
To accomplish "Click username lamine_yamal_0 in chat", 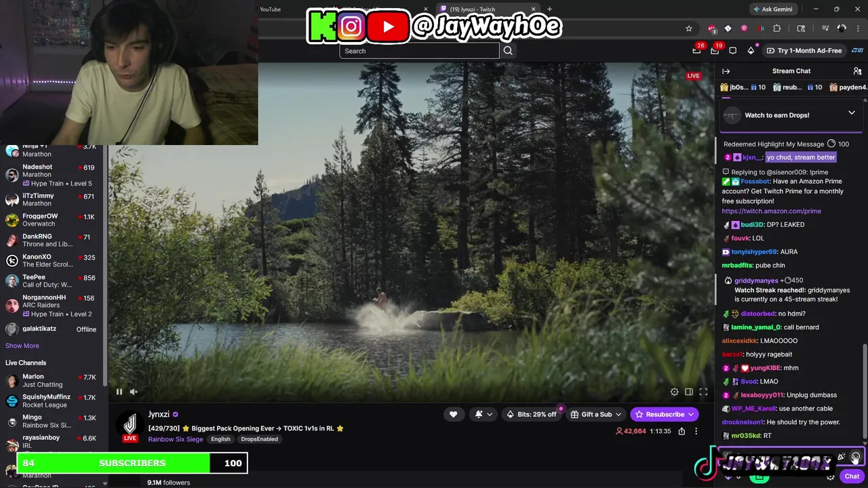I will coord(755,327).
